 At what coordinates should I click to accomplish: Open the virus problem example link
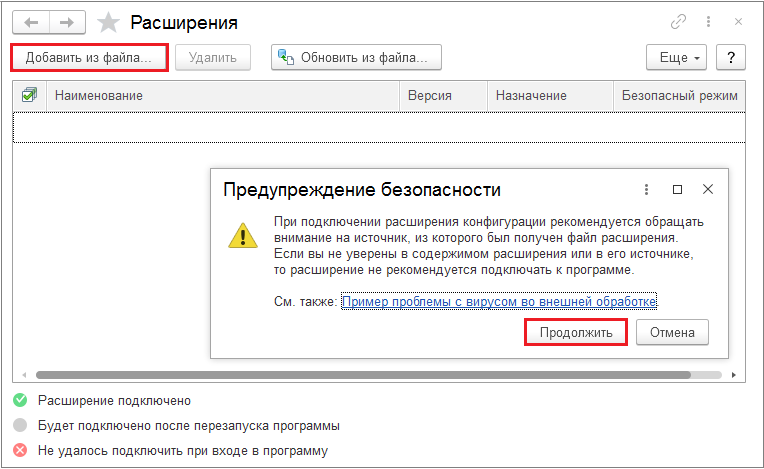tap(499, 301)
